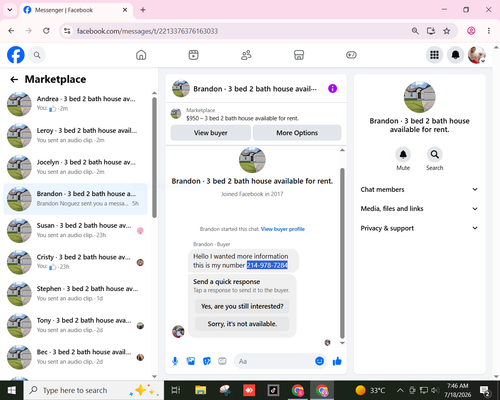500x400 pixels.
Task: Open Tony's marketplace conversation
Action: pyautogui.click(x=75, y=325)
